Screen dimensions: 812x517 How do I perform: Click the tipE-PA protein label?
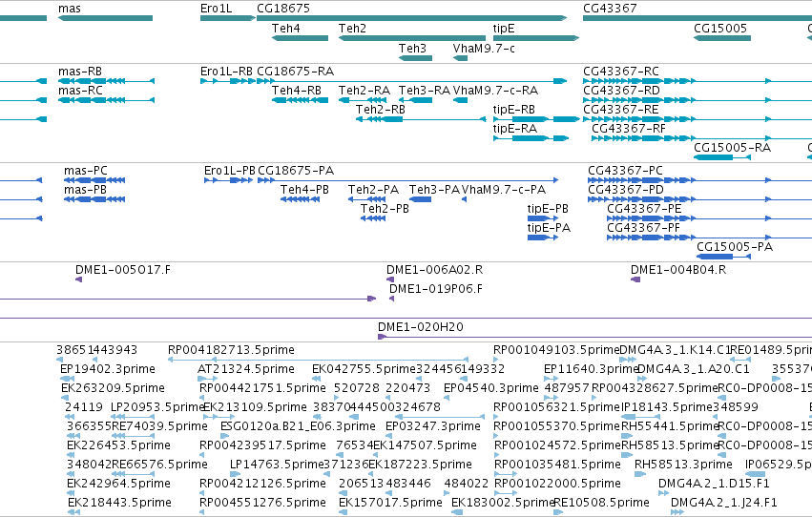549,228
